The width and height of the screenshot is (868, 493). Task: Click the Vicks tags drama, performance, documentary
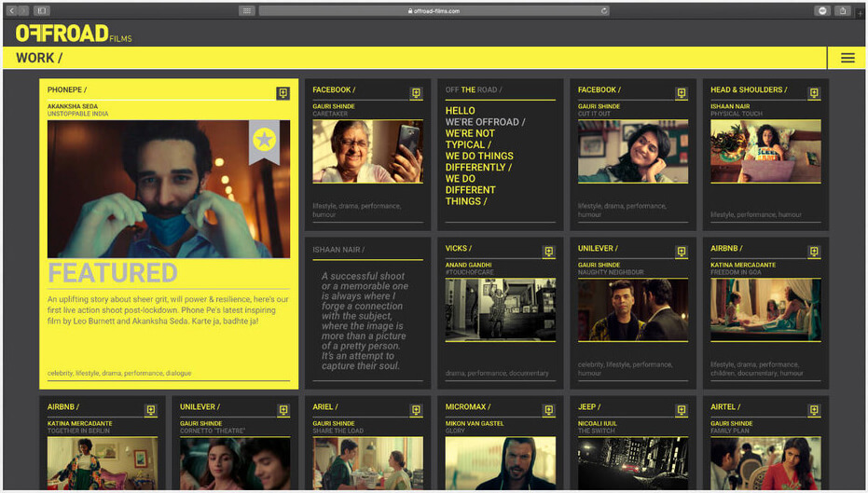[497, 373]
